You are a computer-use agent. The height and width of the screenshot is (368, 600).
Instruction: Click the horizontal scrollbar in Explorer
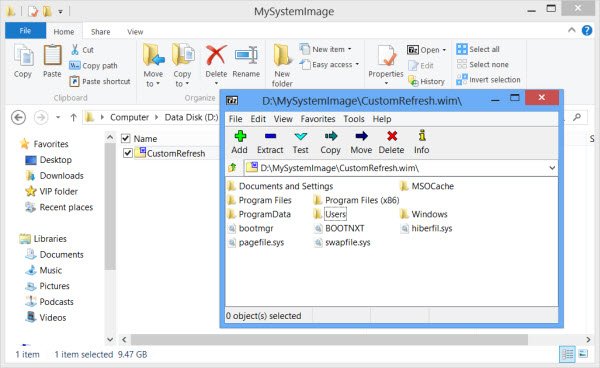329,339
